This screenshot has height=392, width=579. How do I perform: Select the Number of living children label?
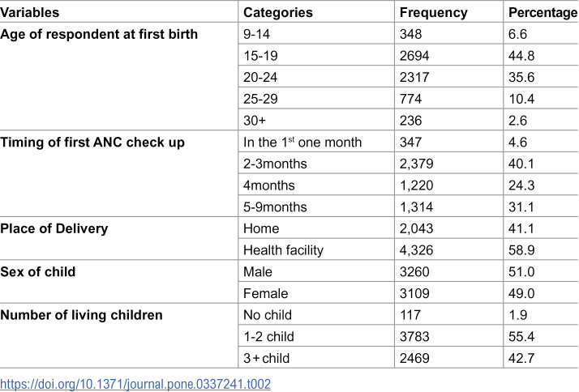point(81,315)
